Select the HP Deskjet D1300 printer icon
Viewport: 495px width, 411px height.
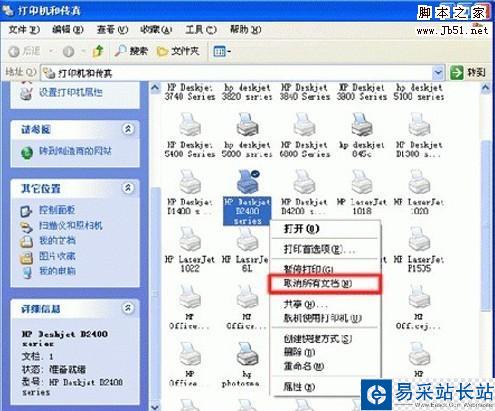coord(419,125)
